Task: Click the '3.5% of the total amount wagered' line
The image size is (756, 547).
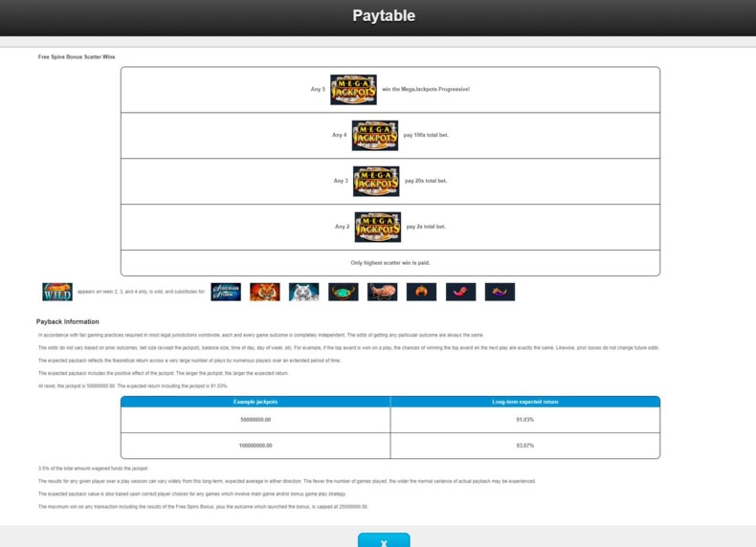Action: (93, 469)
